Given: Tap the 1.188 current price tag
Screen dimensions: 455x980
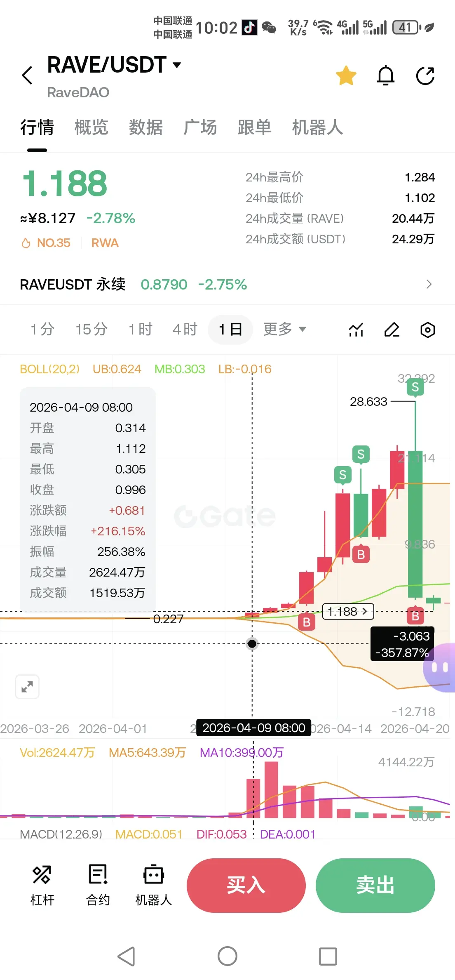Looking at the screenshot, I should coord(348,611).
